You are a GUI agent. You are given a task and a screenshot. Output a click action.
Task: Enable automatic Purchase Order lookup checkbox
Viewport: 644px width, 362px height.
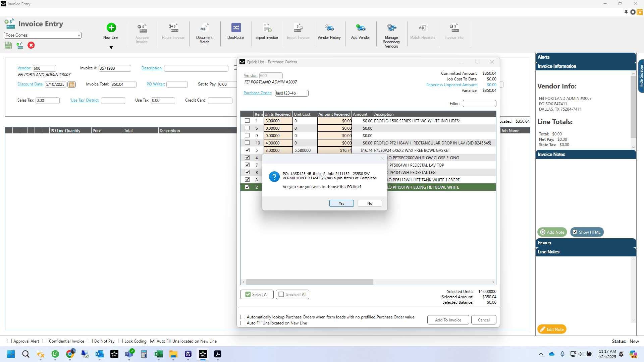243,317
